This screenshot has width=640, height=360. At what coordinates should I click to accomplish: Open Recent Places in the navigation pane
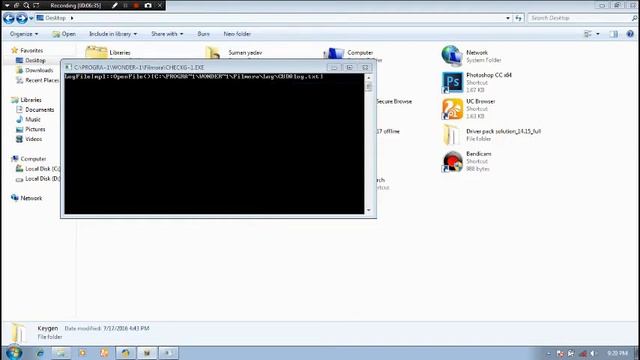42,80
